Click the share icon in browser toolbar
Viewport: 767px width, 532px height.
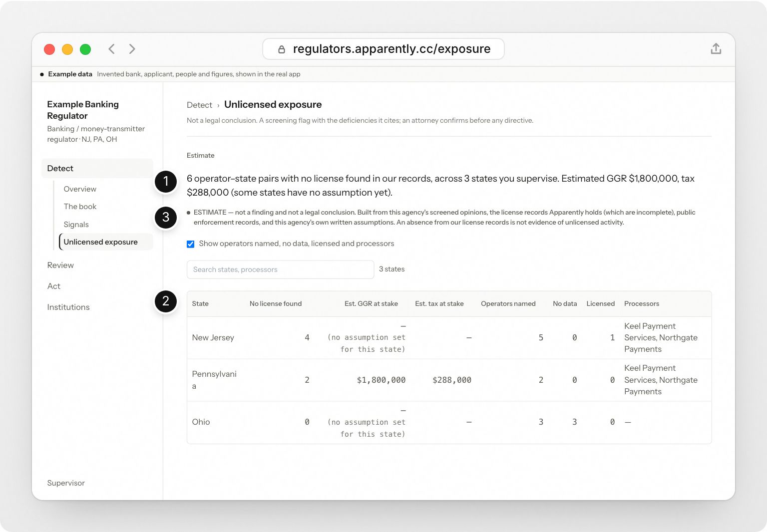(x=716, y=49)
